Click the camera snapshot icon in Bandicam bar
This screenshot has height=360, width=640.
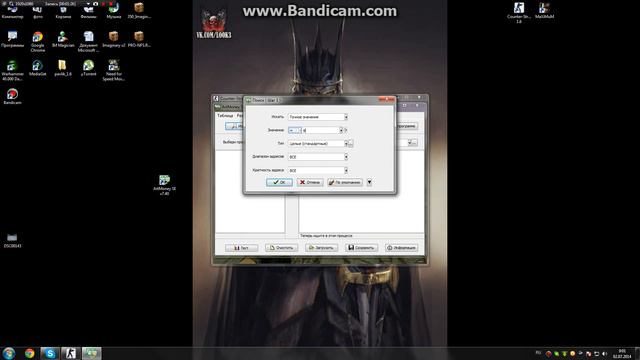click(96, 3)
